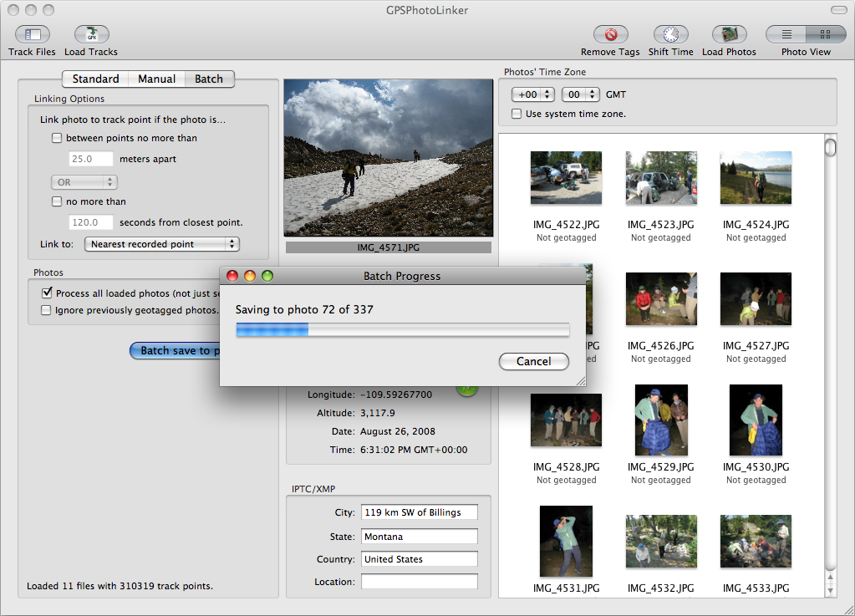
Task: Open the +00 time zone hours dropdown
Action: click(x=532, y=94)
